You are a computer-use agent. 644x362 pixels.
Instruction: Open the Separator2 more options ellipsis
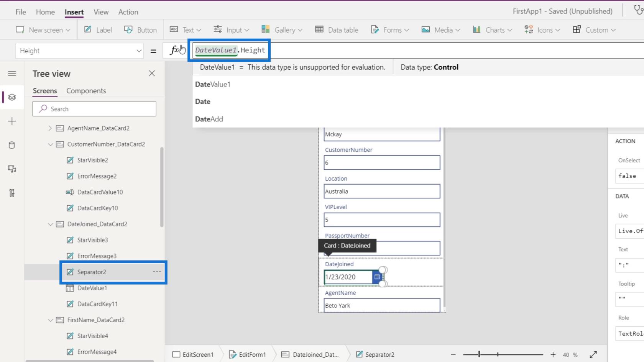pos(157,272)
